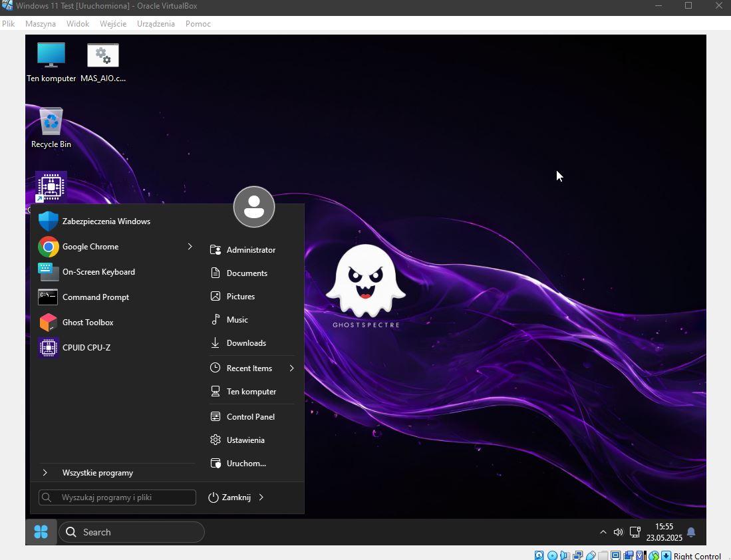731x560 pixels.
Task: Open notification bell in taskbar
Action: coord(691,532)
